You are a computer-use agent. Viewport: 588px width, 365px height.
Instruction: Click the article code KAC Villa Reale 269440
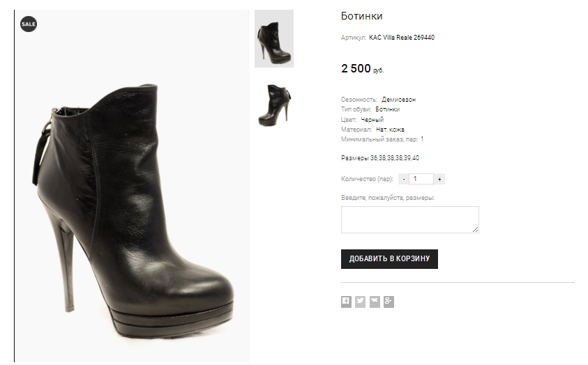pyautogui.click(x=402, y=38)
